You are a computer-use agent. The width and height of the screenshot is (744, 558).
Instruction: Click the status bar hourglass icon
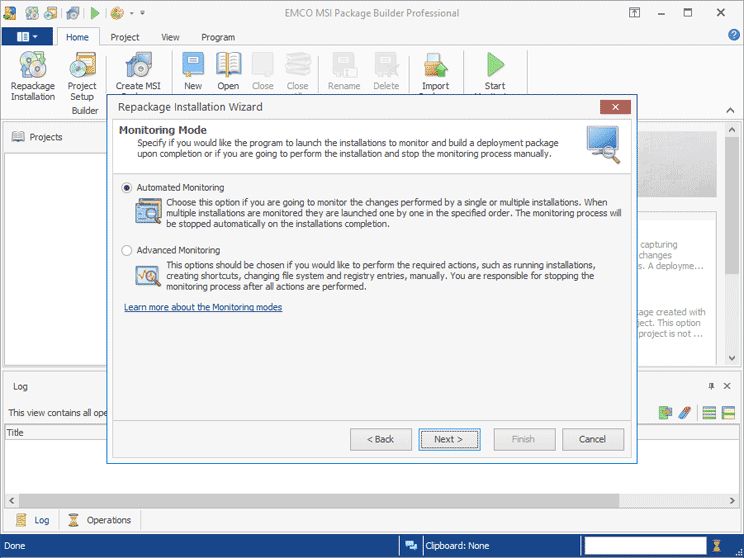[716, 545]
